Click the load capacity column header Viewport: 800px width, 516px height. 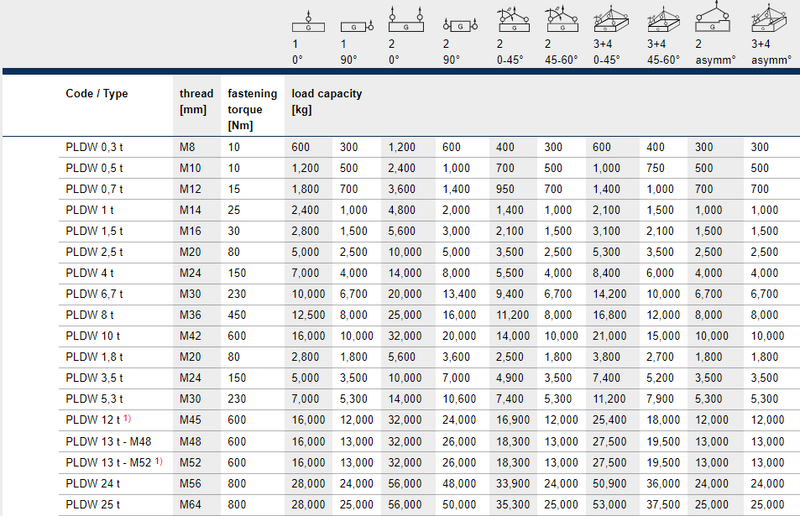pyautogui.click(x=327, y=102)
